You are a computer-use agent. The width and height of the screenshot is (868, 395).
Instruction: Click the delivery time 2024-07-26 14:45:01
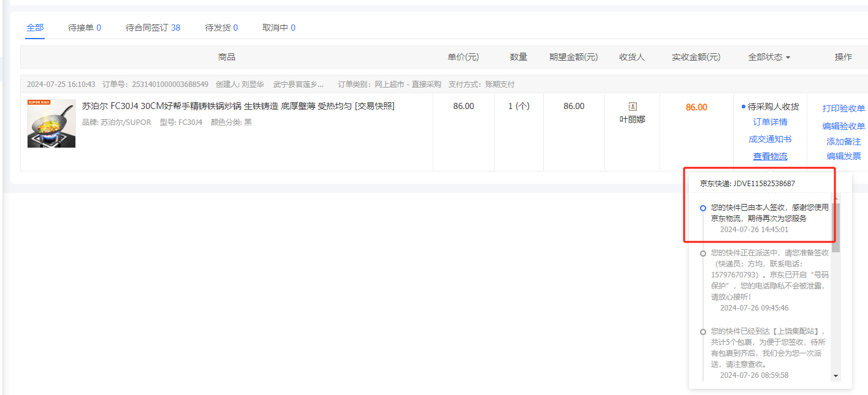click(x=754, y=230)
